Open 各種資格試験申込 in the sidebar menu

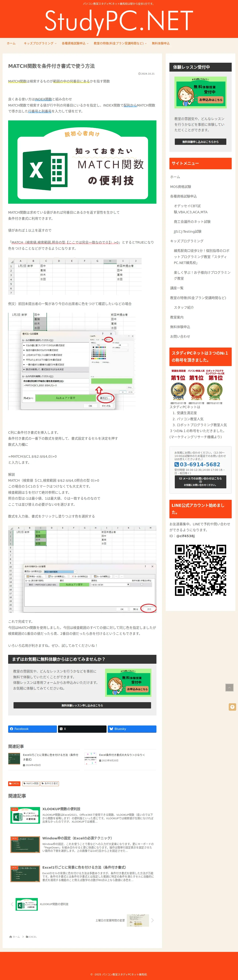184,196
